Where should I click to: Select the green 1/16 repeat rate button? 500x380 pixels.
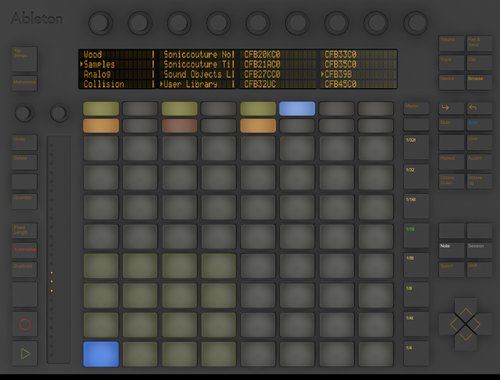click(x=416, y=237)
